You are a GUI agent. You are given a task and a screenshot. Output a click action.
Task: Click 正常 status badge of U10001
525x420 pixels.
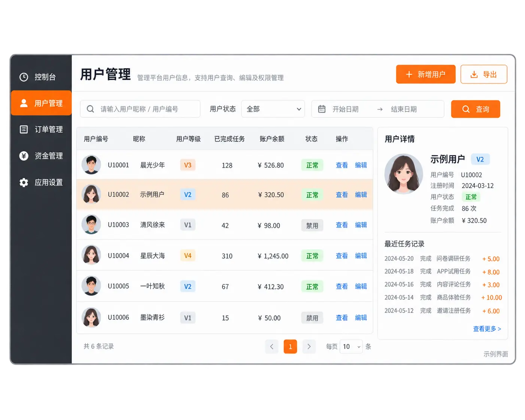click(x=312, y=165)
